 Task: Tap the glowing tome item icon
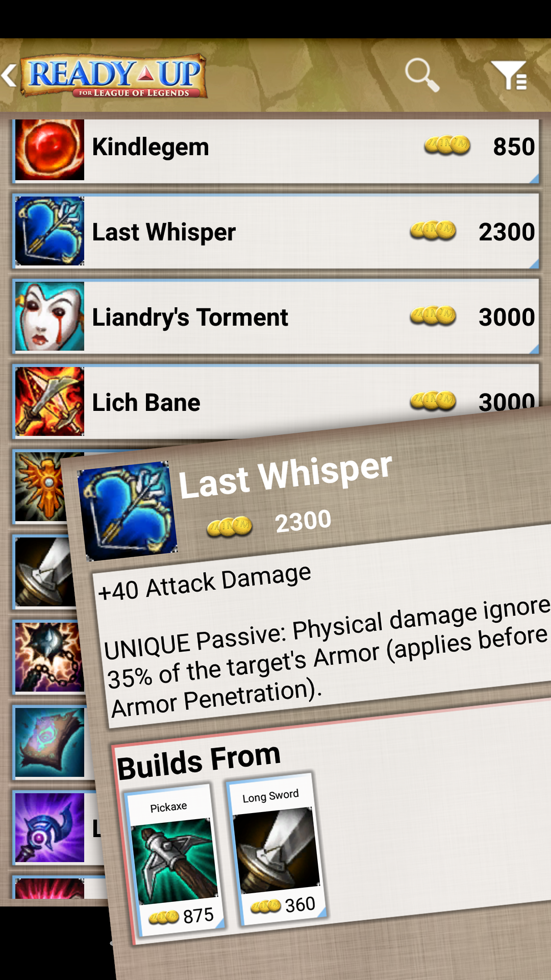[x=49, y=742]
